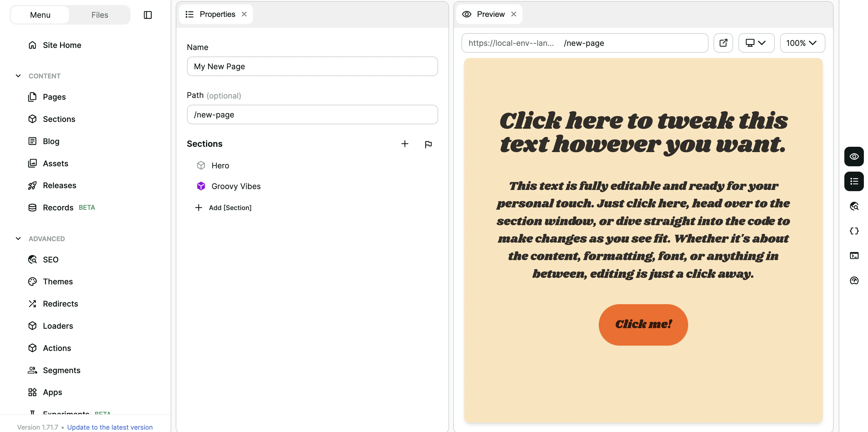Open the performance gauge icon in right rail
Viewport: 868px width, 432px height.
click(854, 281)
